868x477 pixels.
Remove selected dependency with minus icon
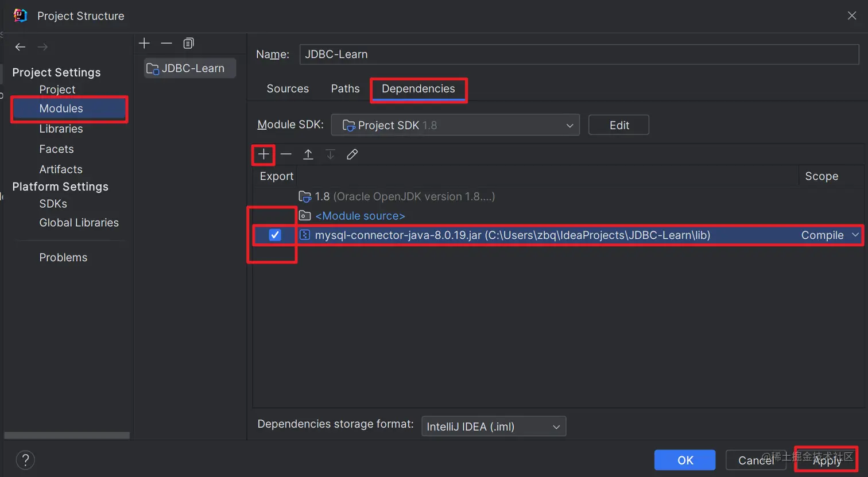point(286,154)
